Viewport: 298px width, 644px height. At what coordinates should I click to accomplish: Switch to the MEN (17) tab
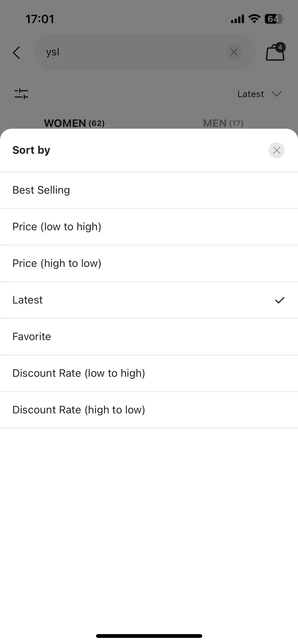tap(223, 123)
